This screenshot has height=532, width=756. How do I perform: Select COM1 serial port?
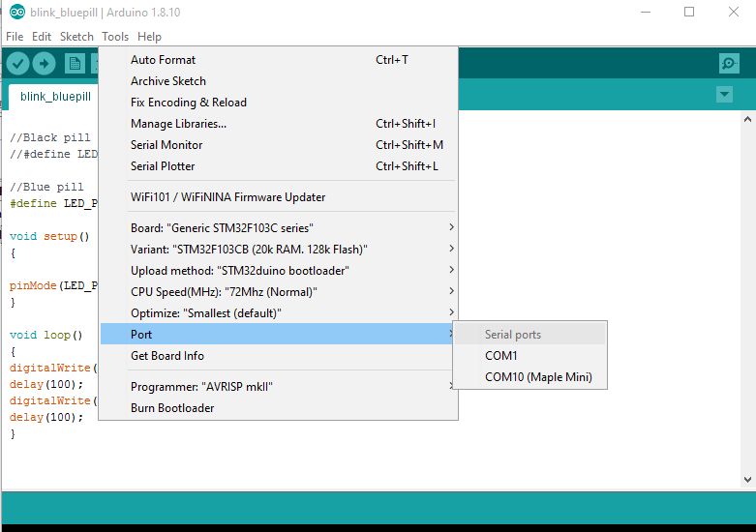point(529,356)
